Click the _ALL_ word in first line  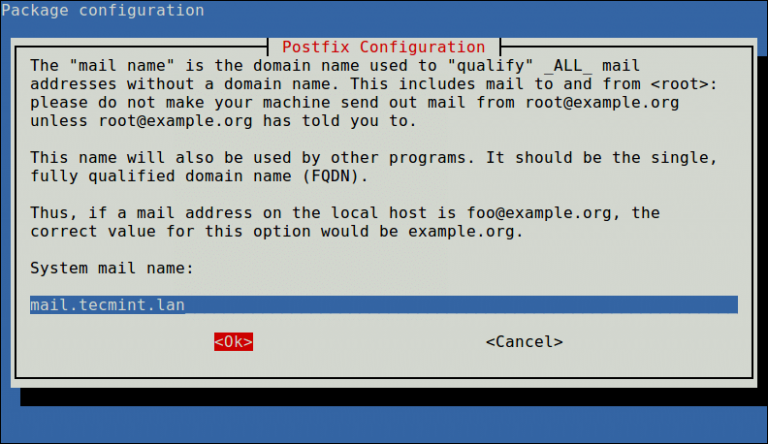[x=568, y=66]
